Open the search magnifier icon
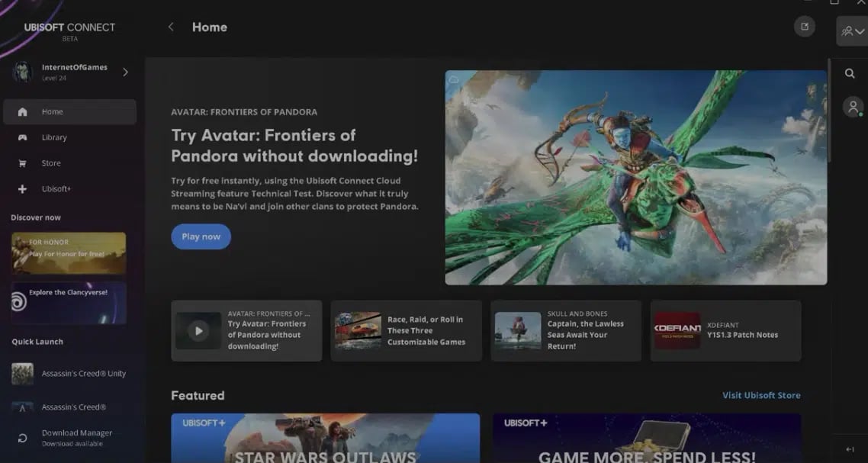 850,74
